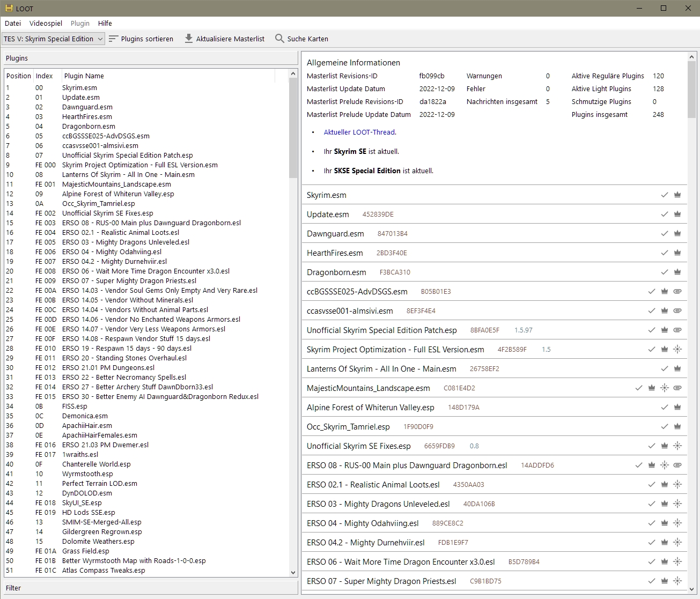Open the Aktueller LOOT-Thread link

[x=359, y=132]
